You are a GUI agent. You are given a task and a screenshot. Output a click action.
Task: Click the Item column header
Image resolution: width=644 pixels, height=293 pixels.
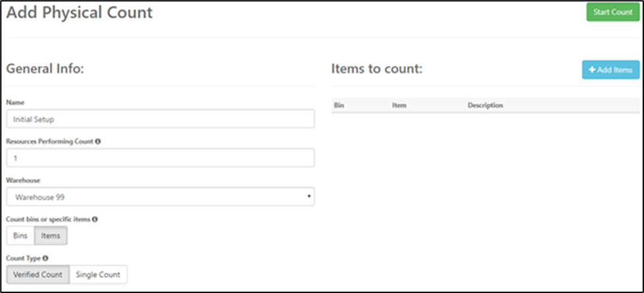click(x=399, y=105)
